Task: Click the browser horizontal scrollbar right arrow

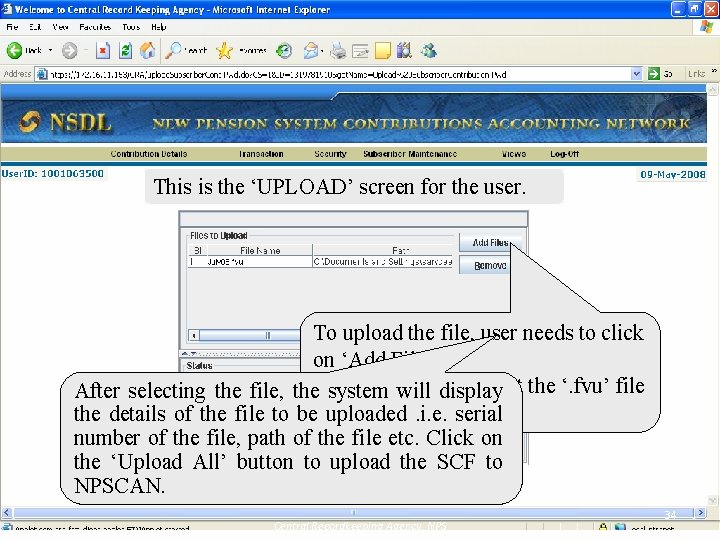Action: coord(700,512)
